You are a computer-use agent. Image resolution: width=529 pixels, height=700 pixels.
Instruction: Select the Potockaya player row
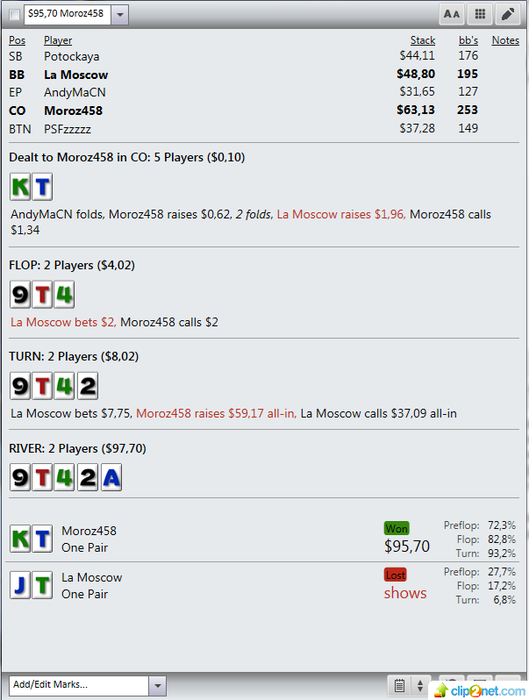coord(264,56)
